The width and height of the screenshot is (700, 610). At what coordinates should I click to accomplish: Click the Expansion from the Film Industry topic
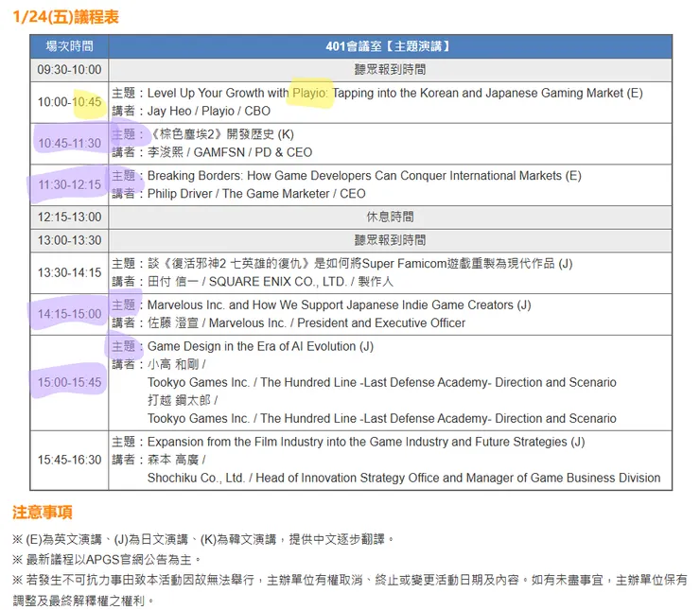(x=348, y=442)
